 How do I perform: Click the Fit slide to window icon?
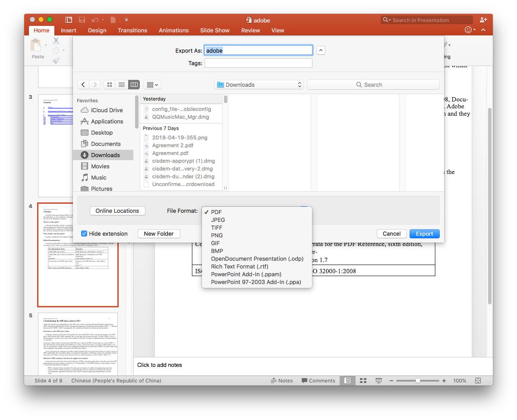pyautogui.click(x=478, y=381)
